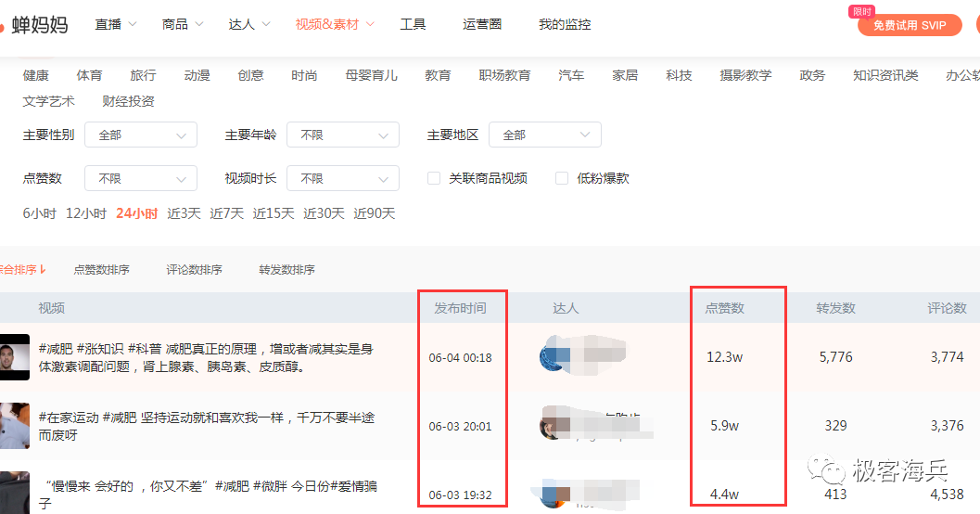
Task: Choose the 近7天 time filter
Action: [227, 213]
